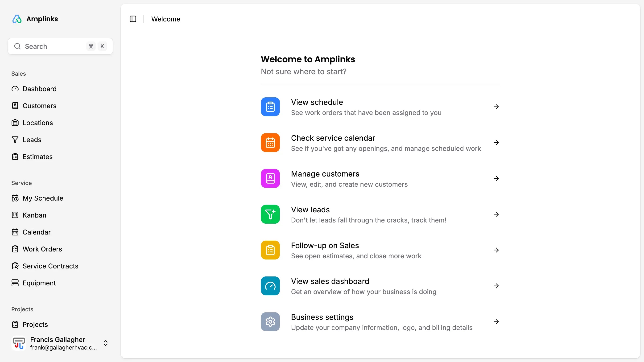Click the Francis Gallagher profile avatar
The height and width of the screenshot is (362, 644).
tap(19, 343)
